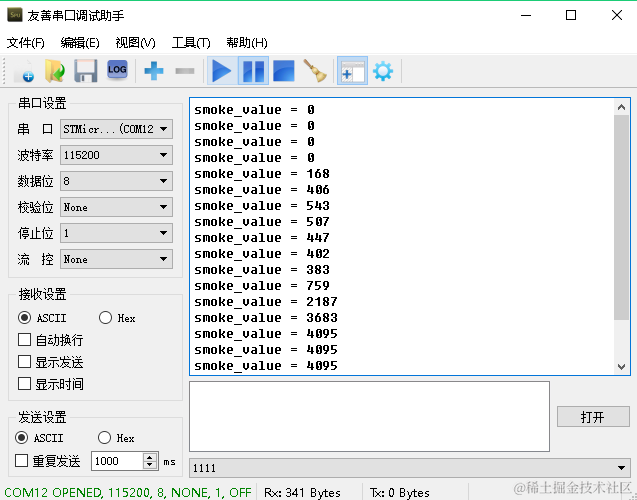Image resolution: width=637 pixels, height=500 pixels.
Task: Enable the 自动换行 checkbox
Action: [24, 340]
